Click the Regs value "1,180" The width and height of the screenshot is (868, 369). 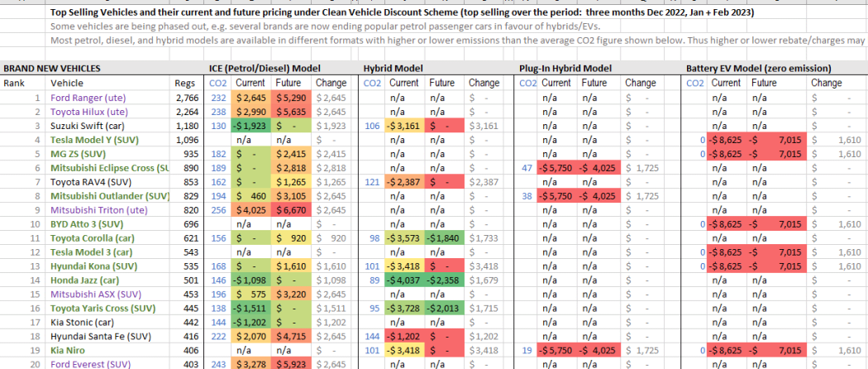click(x=185, y=126)
